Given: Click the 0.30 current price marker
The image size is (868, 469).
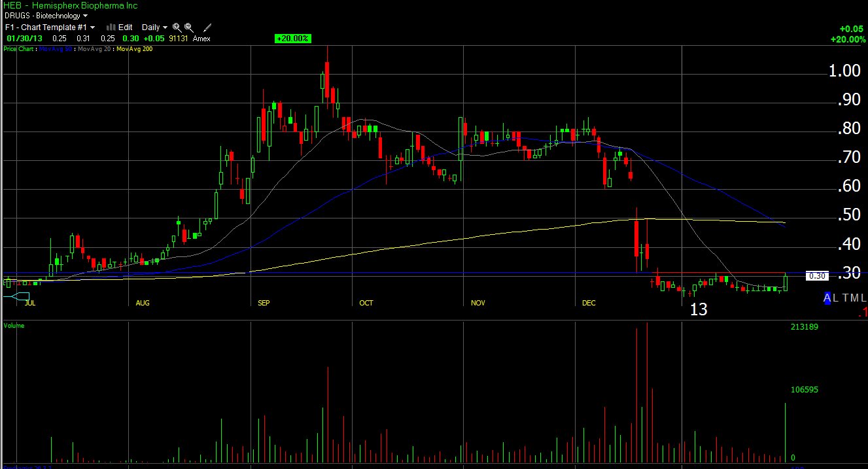Looking at the screenshot, I should (x=816, y=276).
